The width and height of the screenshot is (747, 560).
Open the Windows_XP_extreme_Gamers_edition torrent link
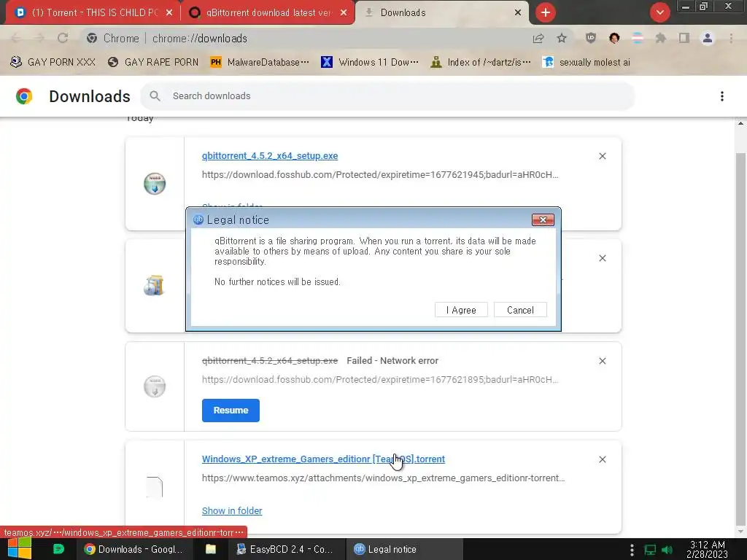[323, 459]
